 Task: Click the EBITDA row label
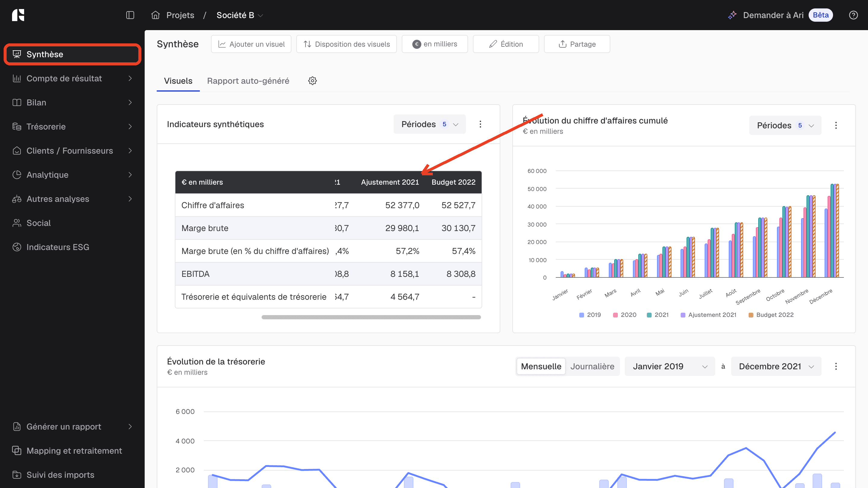pyautogui.click(x=195, y=274)
